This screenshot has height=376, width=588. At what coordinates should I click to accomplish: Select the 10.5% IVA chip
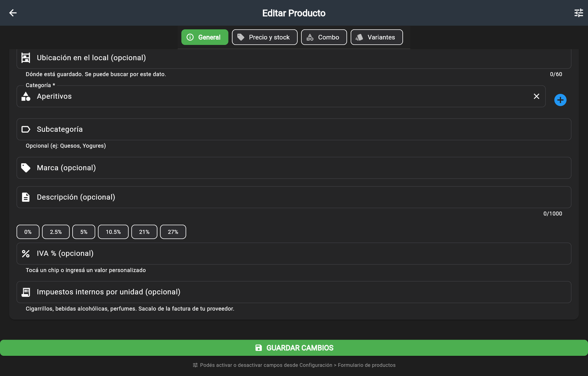(x=113, y=232)
